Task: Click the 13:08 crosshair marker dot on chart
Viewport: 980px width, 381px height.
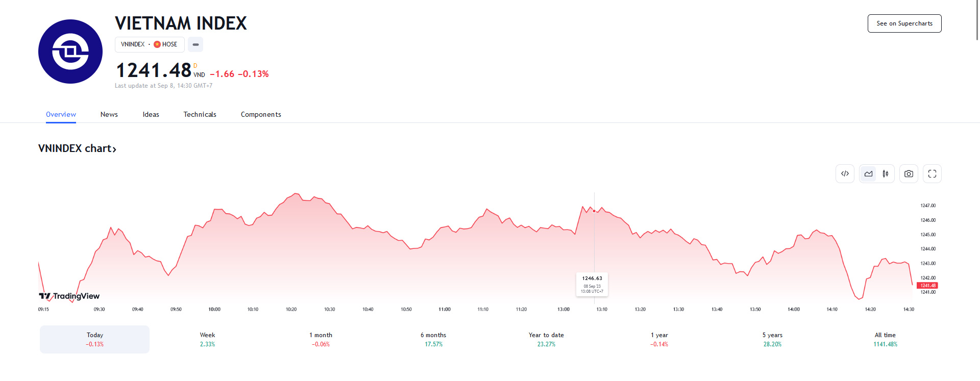Action: coord(594,211)
